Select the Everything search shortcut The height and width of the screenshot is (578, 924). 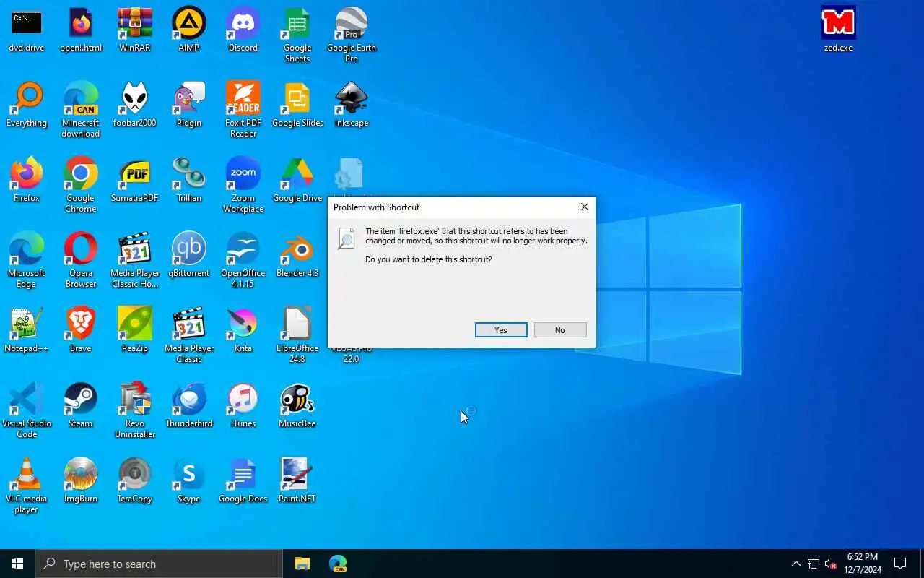[27, 105]
